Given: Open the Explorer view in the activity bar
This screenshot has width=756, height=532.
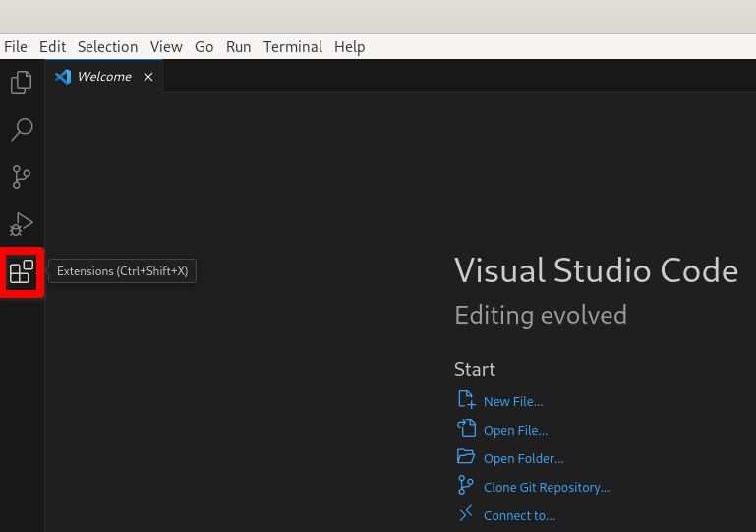Looking at the screenshot, I should tap(22, 83).
